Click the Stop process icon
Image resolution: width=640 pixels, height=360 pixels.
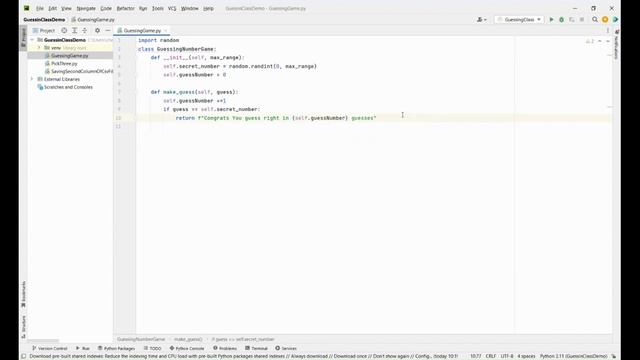582,20
